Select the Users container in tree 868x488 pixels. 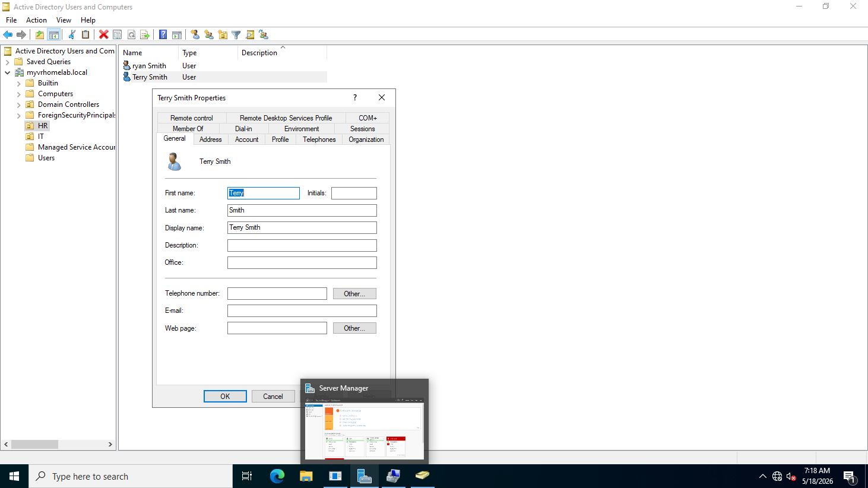[x=46, y=158]
